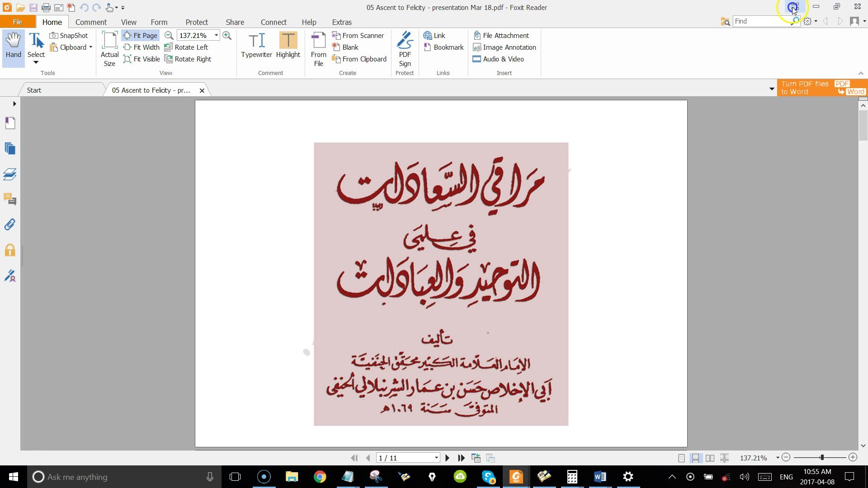This screenshot has height=488, width=868.
Task: Open the comments panel in sidebar
Action: point(10,199)
